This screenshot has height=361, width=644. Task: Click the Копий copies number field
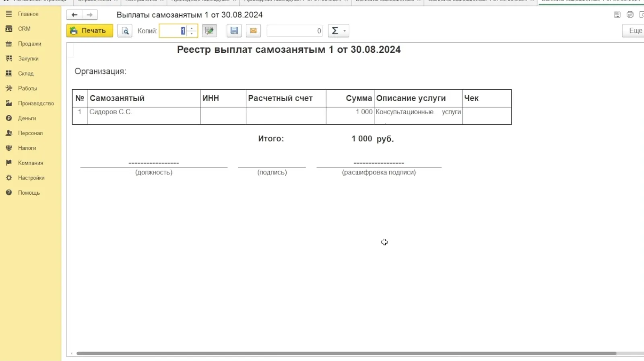click(x=173, y=31)
